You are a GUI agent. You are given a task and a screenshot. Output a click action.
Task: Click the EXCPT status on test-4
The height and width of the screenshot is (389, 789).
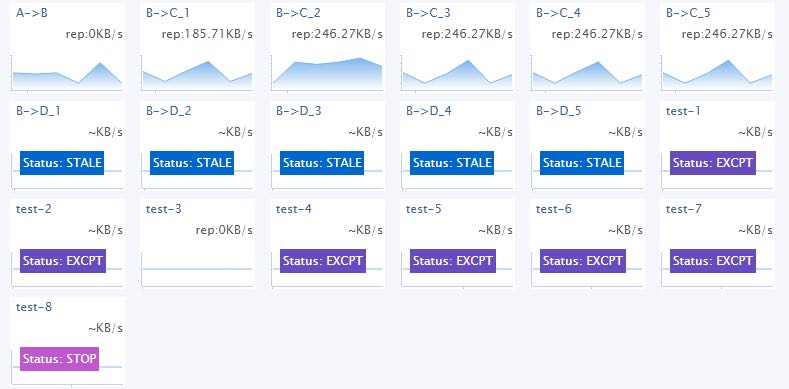pos(323,261)
